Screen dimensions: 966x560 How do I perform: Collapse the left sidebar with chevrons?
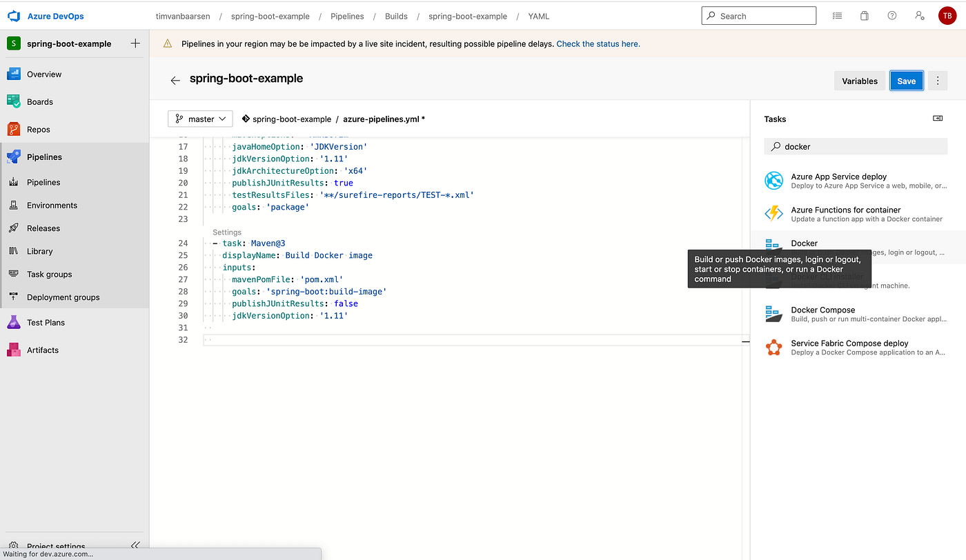135,545
